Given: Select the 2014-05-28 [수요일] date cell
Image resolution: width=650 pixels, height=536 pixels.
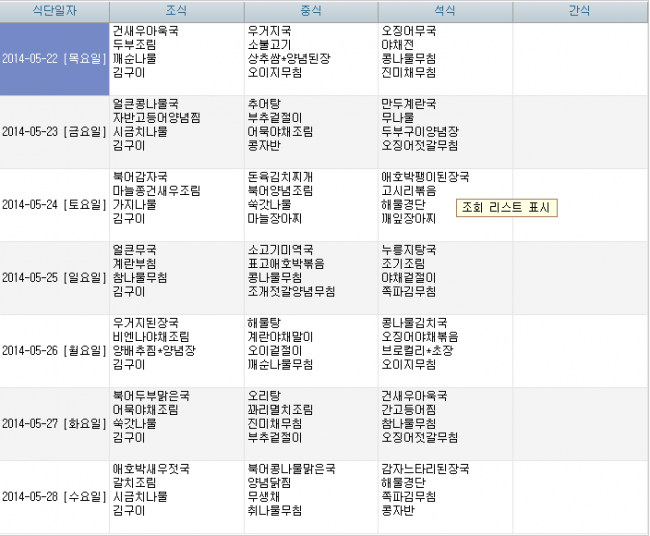Looking at the screenshot, I should tap(54, 497).
